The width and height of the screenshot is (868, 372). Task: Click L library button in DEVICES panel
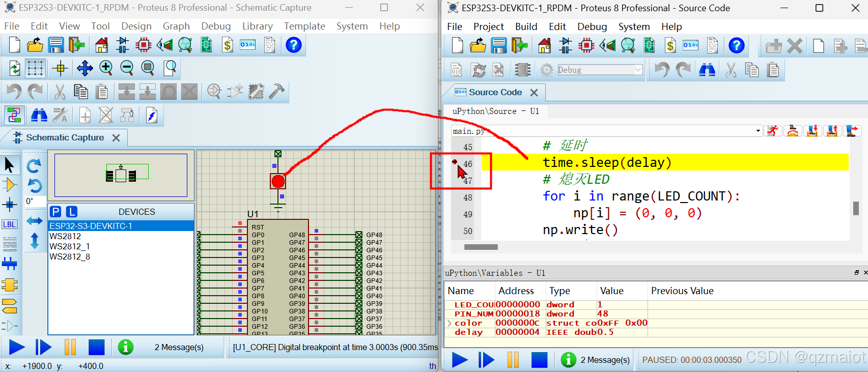72,212
